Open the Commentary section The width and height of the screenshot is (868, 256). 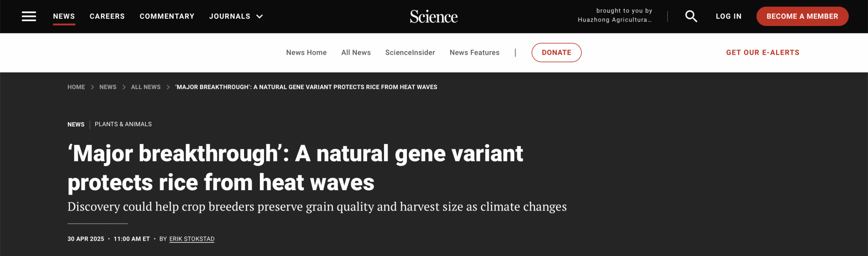click(167, 16)
